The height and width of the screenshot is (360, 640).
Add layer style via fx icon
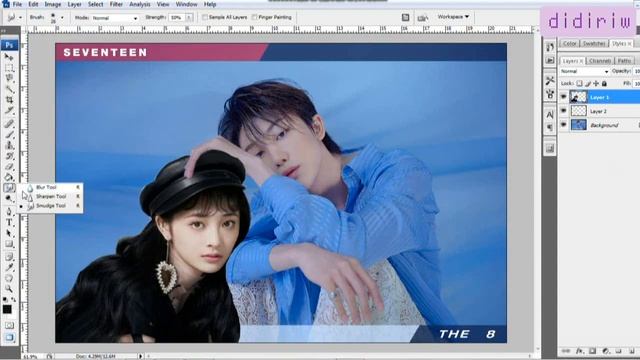click(x=579, y=351)
